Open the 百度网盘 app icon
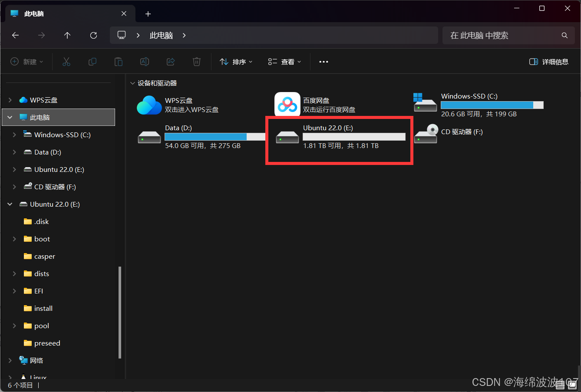Viewport: 581px width, 392px height. [x=287, y=105]
